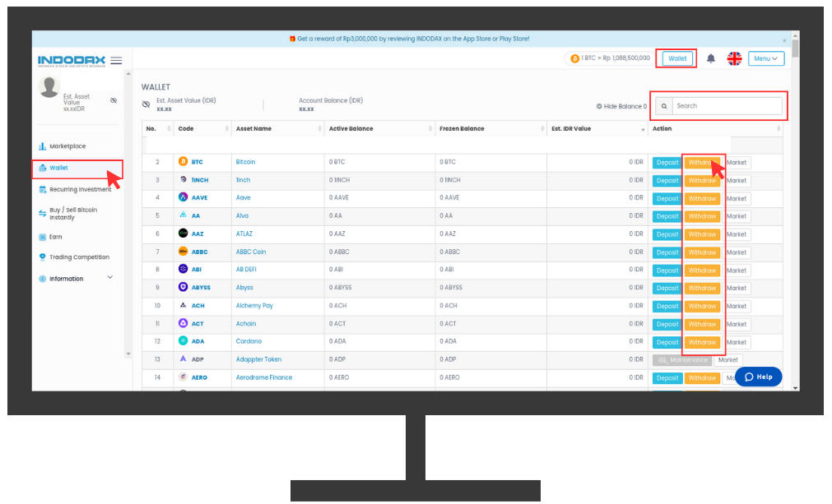This screenshot has height=504, width=832.
Task: Click the Information circle icon in sidebar
Action: coord(43,279)
